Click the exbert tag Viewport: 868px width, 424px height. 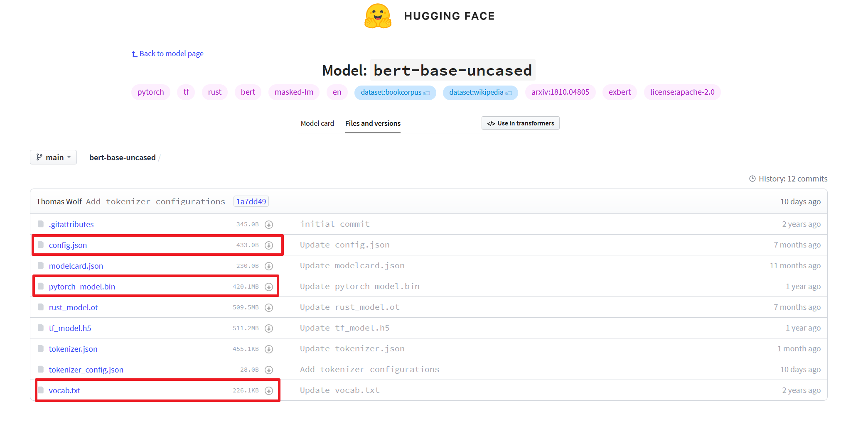click(x=620, y=92)
